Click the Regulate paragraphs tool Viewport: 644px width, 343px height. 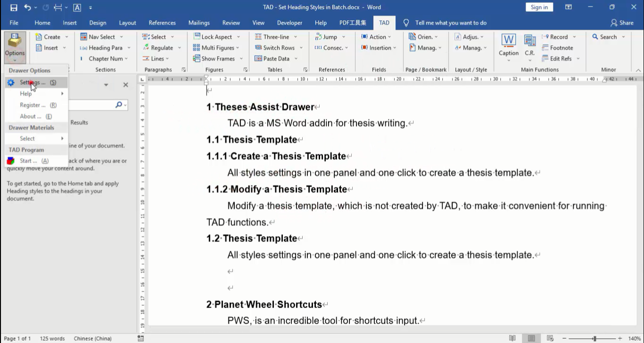click(x=157, y=48)
